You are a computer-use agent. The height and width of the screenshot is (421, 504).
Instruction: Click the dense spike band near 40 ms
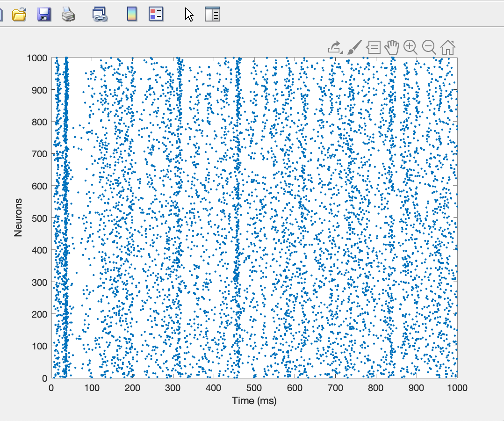coord(66,218)
